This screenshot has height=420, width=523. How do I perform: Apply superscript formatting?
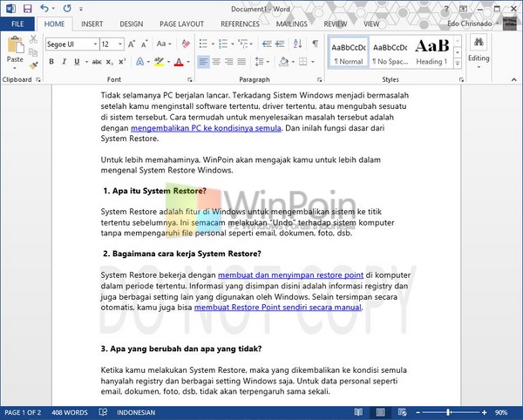(x=122, y=62)
